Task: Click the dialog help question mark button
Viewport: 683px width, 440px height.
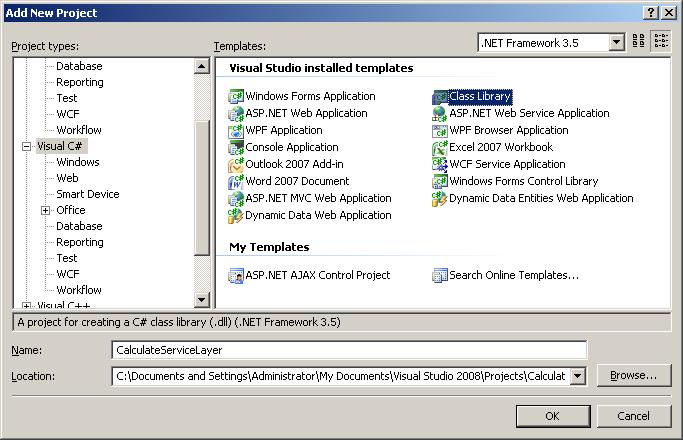Action: pyautogui.click(x=650, y=12)
